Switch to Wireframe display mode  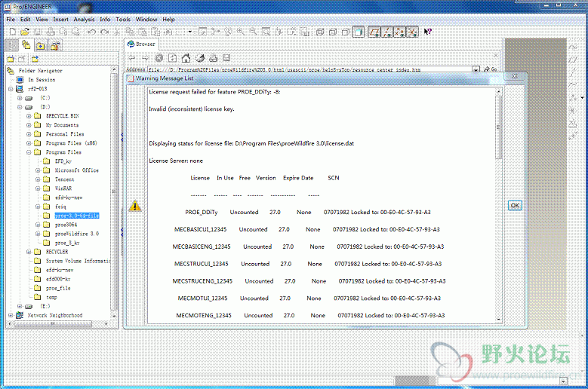click(x=320, y=32)
